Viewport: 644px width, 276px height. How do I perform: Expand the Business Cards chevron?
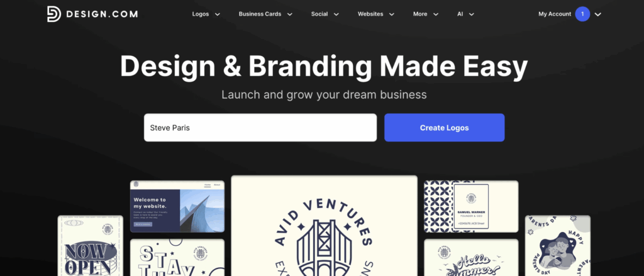(289, 14)
